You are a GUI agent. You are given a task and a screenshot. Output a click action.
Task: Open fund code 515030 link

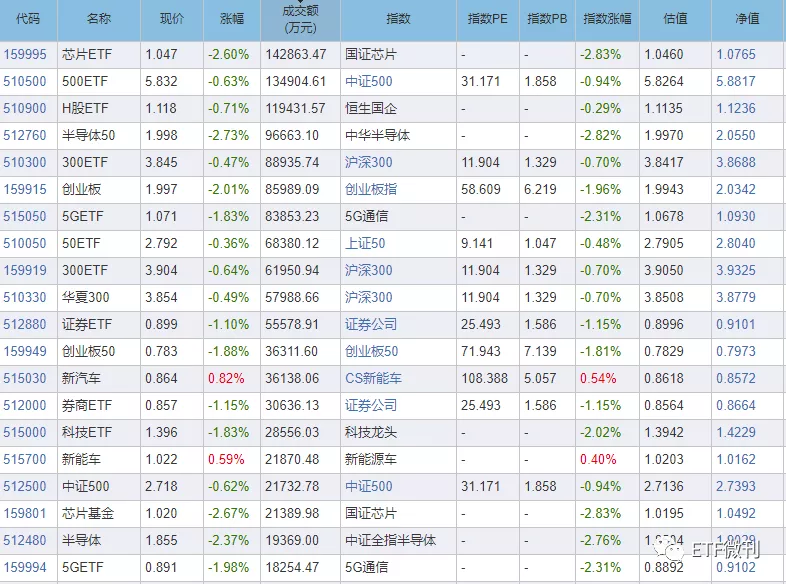[25, 378]
